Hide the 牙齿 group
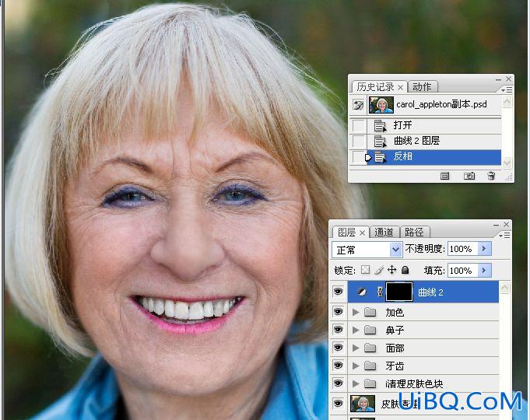530x420 pixels. pyautogui.click(x=338, y=366)
